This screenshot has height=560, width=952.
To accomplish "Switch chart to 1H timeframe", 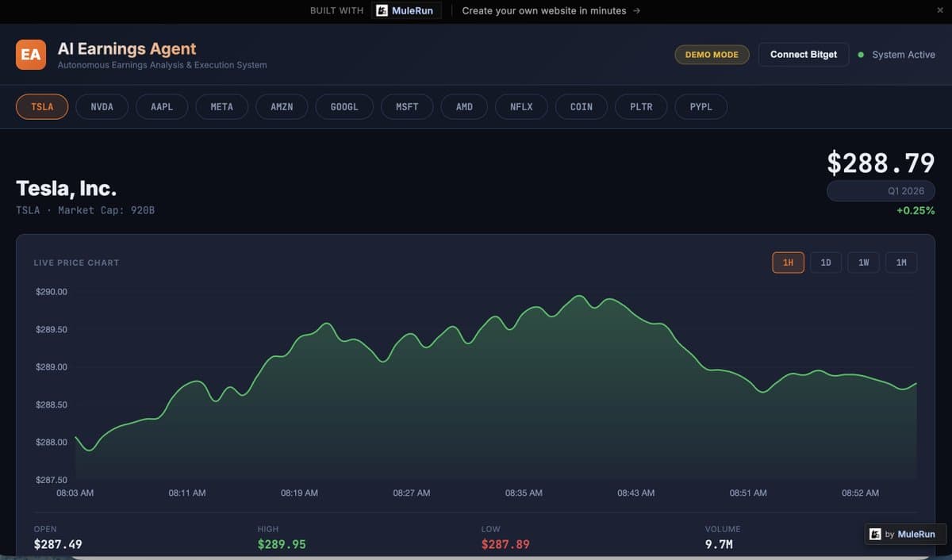I will point(788,263).
